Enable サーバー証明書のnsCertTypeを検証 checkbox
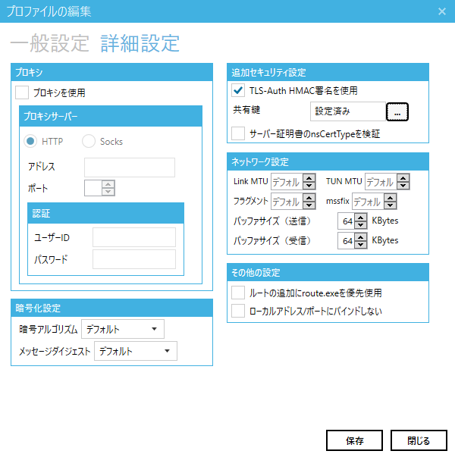455x476 pixels. click(x=238, y=133)
